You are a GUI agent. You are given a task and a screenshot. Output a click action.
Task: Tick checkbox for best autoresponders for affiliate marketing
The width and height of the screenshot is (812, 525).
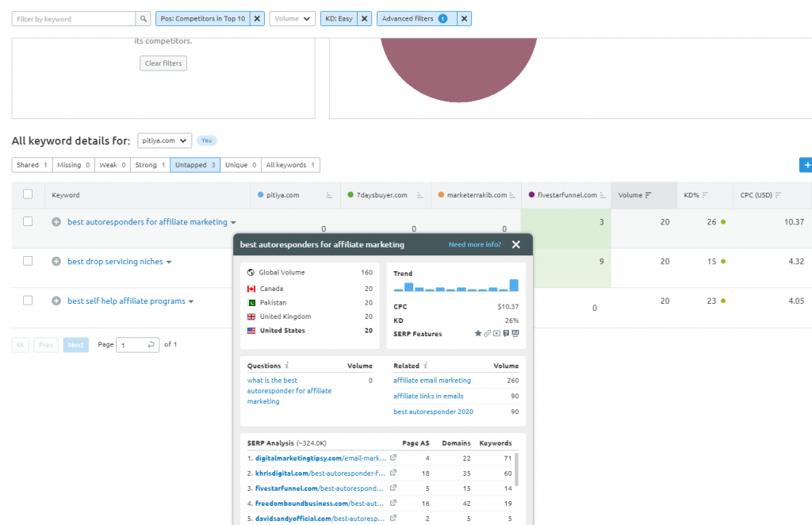(x=28, y=221)
